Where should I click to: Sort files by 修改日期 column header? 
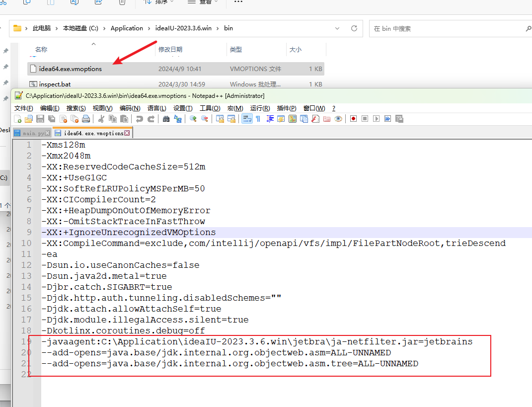170,50
